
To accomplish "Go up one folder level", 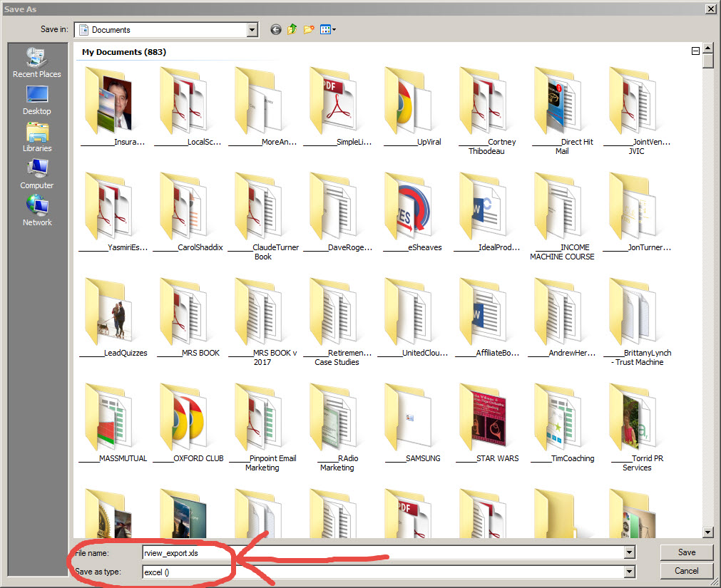I will (292, 30).
